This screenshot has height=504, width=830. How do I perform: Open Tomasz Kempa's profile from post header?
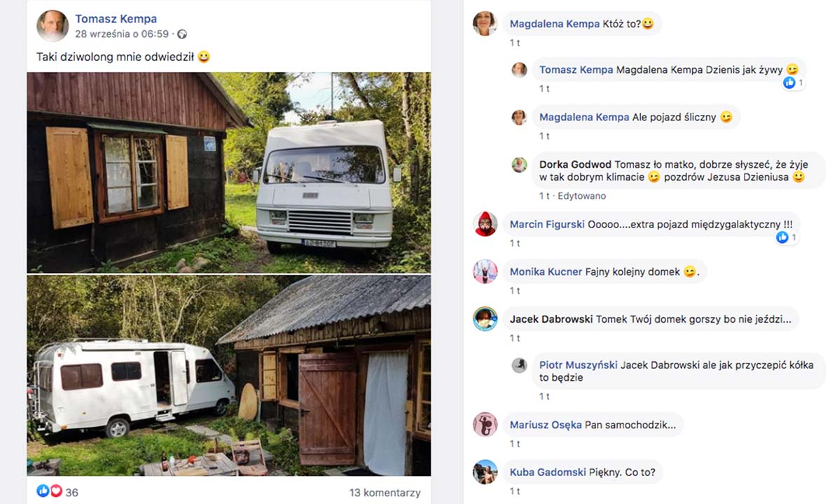[x=116, y=19]
